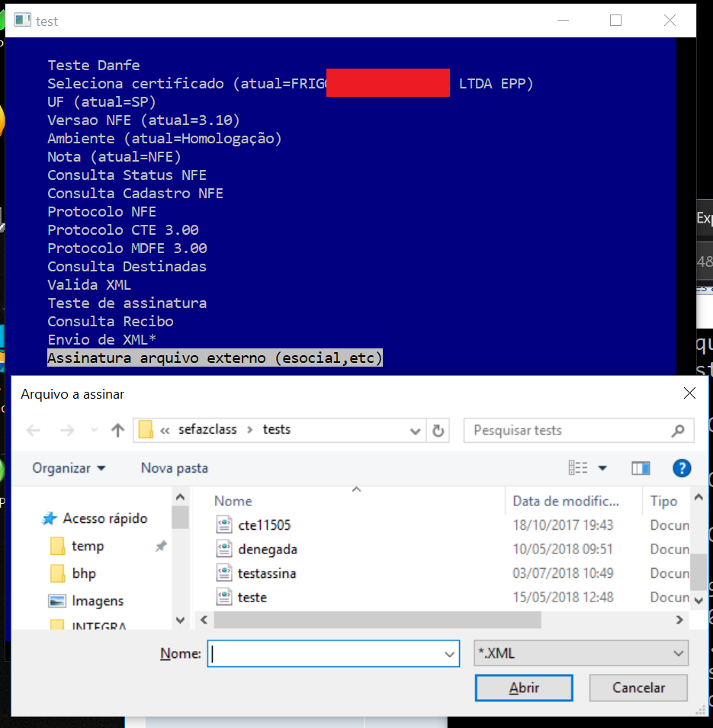This screenshot has width=713, height=728.
Task: Click tests segment in breadcrumb
Action: coord(276,429)
